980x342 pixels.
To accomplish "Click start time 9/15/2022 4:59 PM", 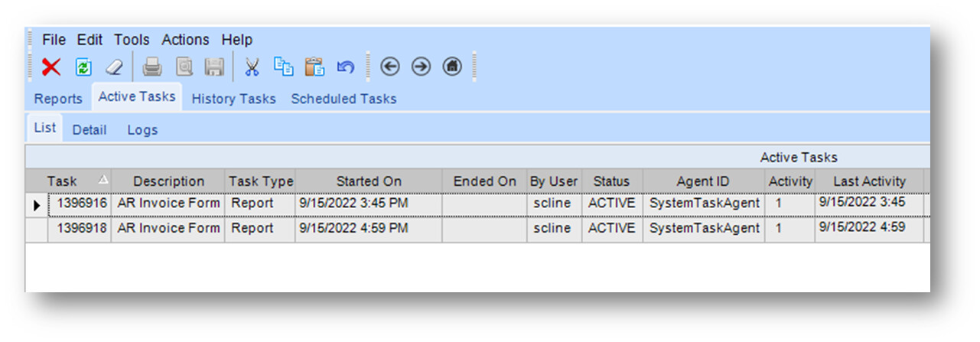I will pos(369,229).
